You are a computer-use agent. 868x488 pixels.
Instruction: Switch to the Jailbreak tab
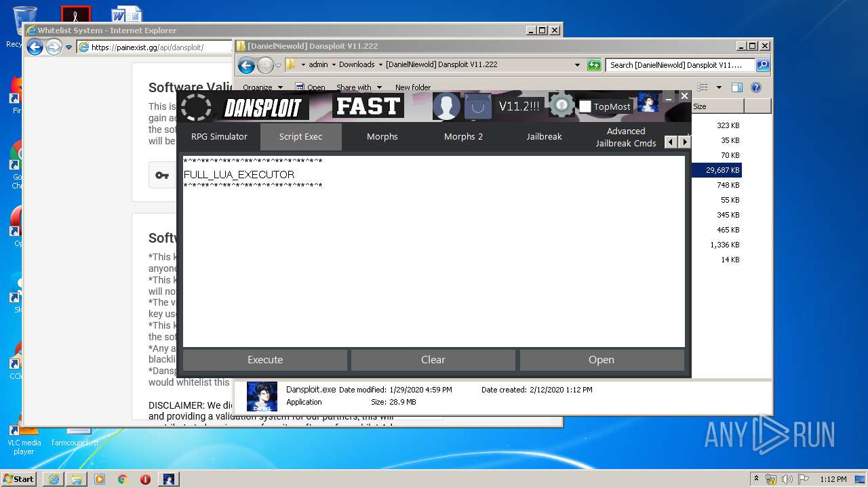(x=545, y=136)
